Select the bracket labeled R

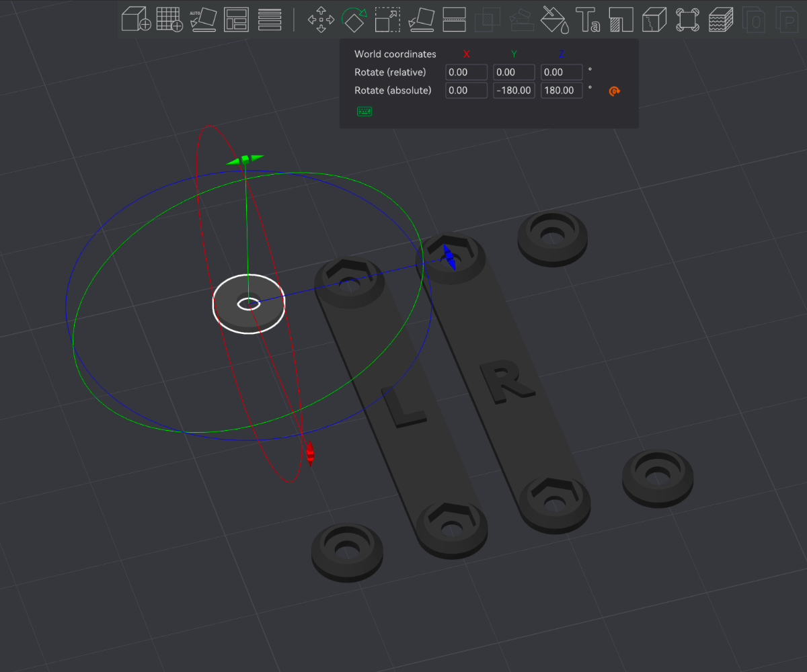(504, 383)
